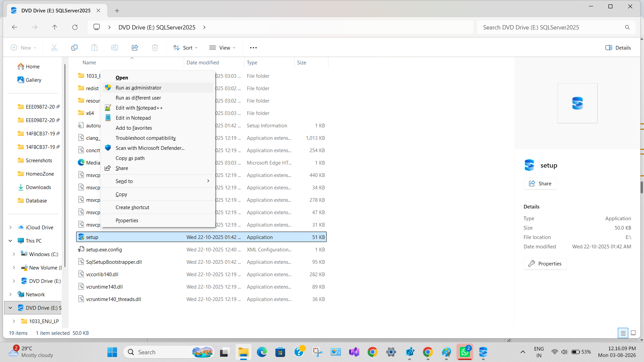Expand the 1033_ENU_LP folder node
This screenshot has height=362, width=644.
point(14,321)
